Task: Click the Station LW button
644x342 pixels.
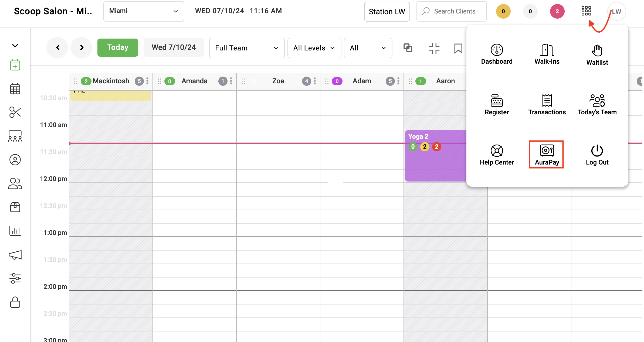Action: (x=387, y=11)
